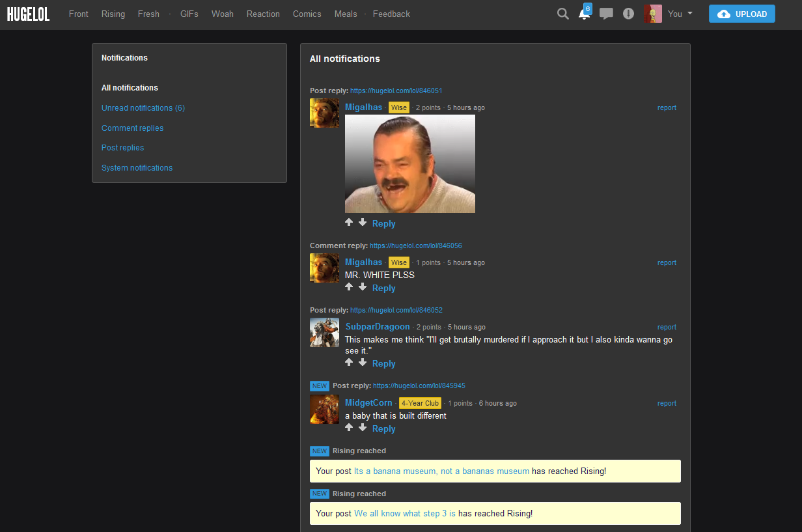Filter by System notifications
802x532 pixels.
coord(137,168)
